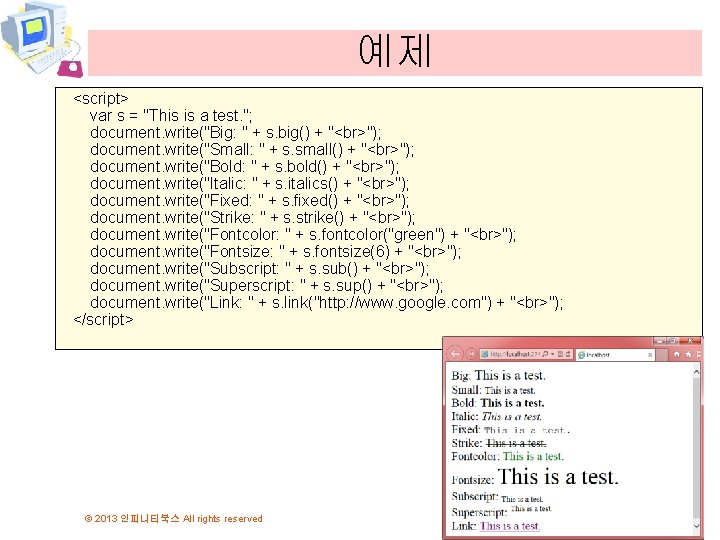Click the opening <script> tag text
This screenshot has width=720, height=540.
point(101,99)
